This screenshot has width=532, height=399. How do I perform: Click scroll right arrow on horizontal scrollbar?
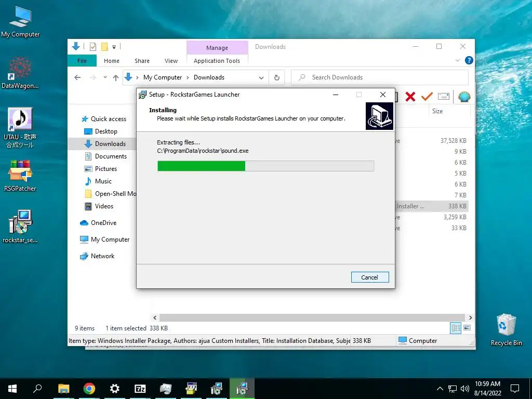470,317
